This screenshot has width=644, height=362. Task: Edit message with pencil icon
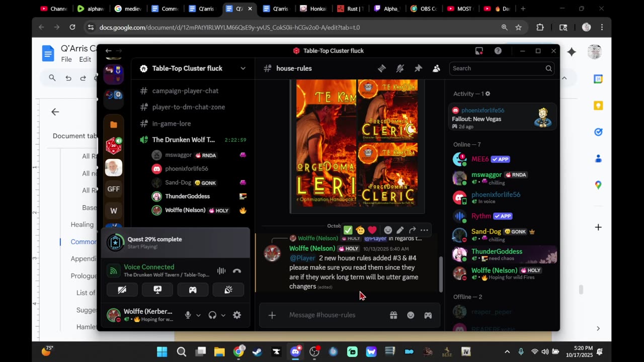[400, 230]
